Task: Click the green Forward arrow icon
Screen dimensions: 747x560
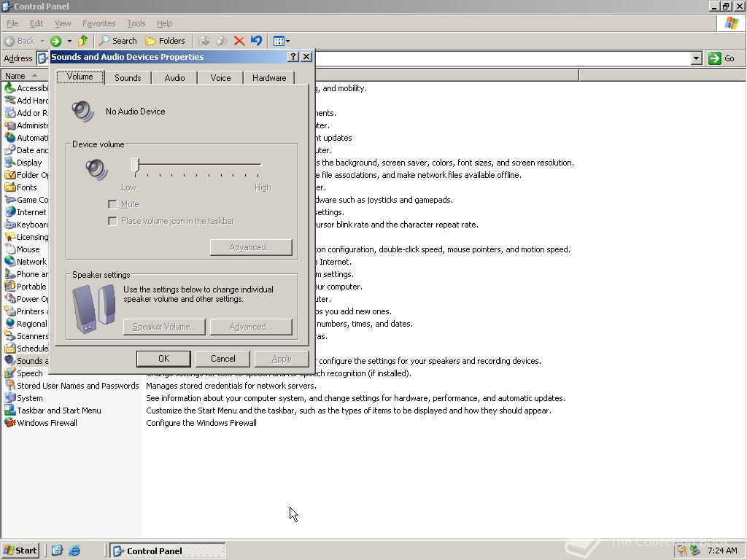Action: pyautogui.click(x=55, y=41)
